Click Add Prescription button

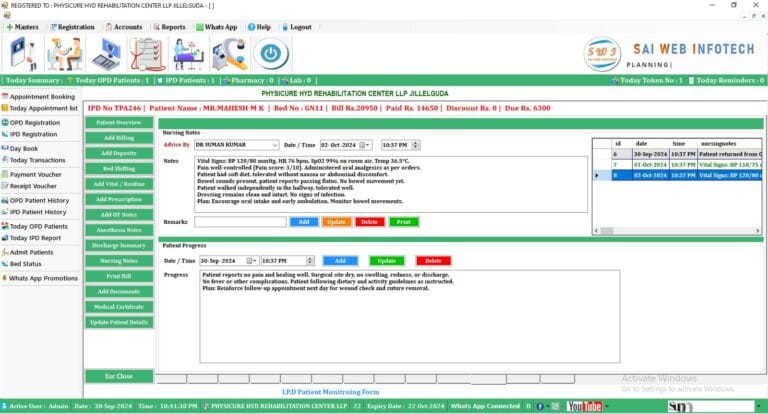click(x=119, y=199)
